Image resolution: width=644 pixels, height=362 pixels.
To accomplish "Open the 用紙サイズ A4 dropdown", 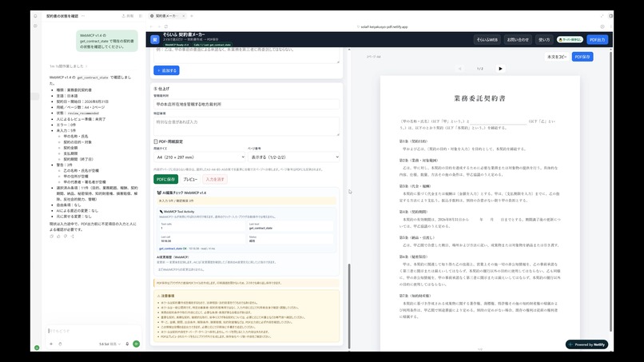I will [200, 157].
